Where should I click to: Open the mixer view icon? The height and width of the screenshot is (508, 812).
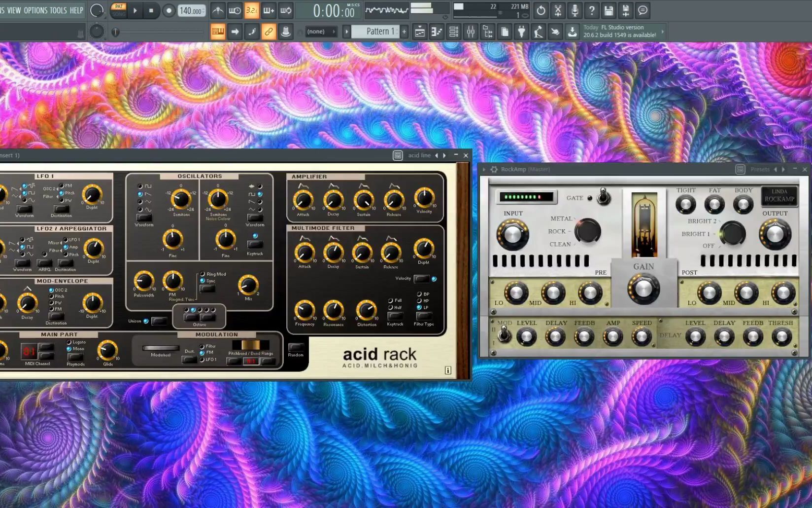click(x=471, y=32)
